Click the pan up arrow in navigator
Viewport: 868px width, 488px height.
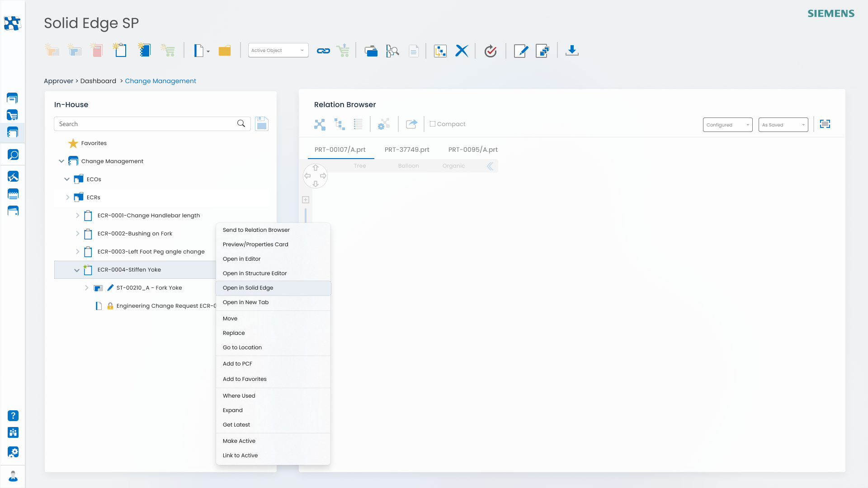[x=316, y=168]
